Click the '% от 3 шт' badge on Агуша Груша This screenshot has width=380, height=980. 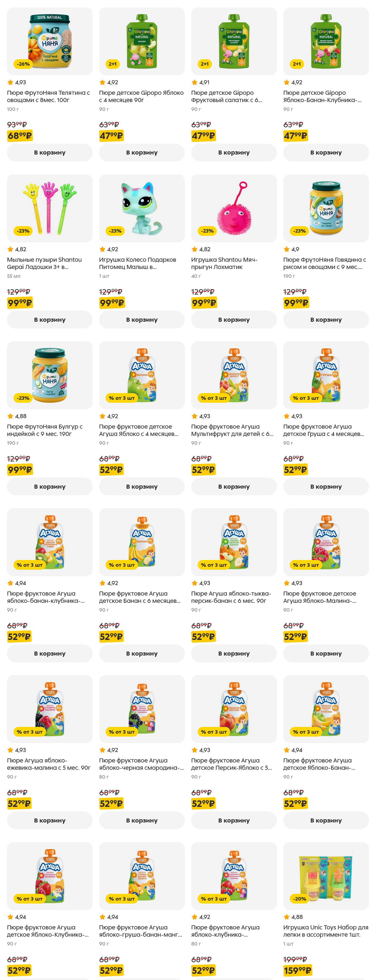coord(305,398)
